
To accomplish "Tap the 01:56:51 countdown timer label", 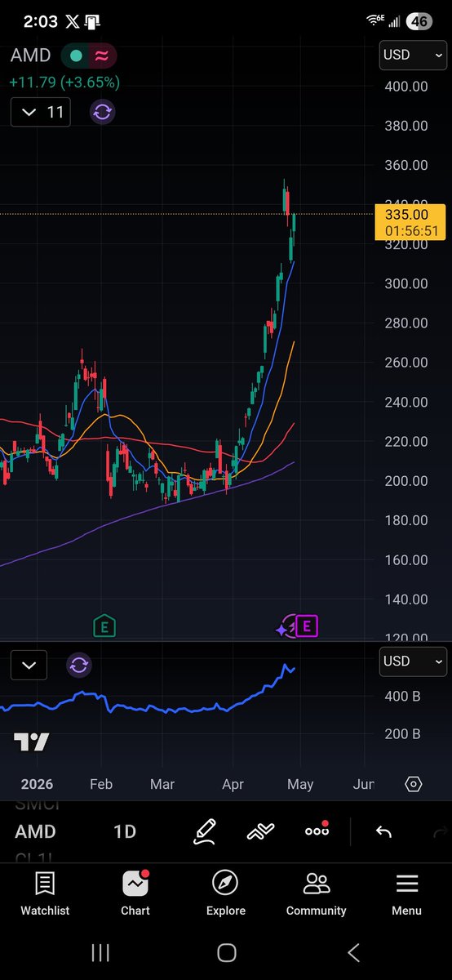I will tap(411, 231).
